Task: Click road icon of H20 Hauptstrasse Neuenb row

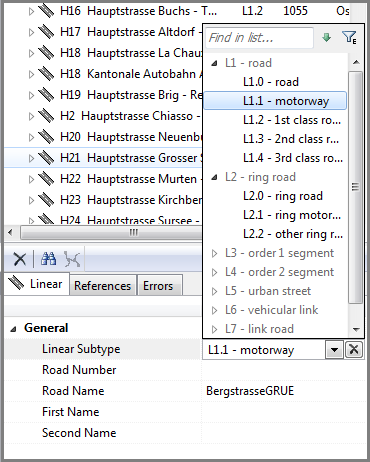Action: click(x=46, y=137)
